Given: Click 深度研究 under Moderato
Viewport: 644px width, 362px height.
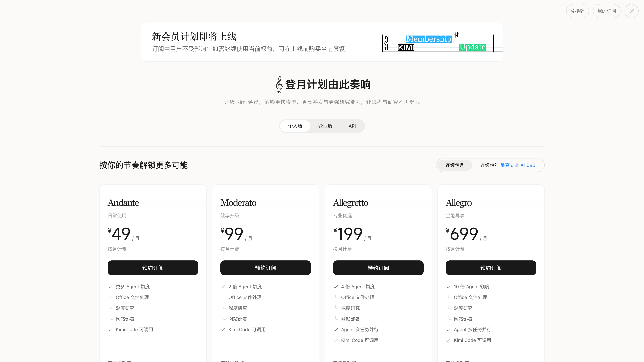Looking at the screenshot, I should (x=238, y=308).
